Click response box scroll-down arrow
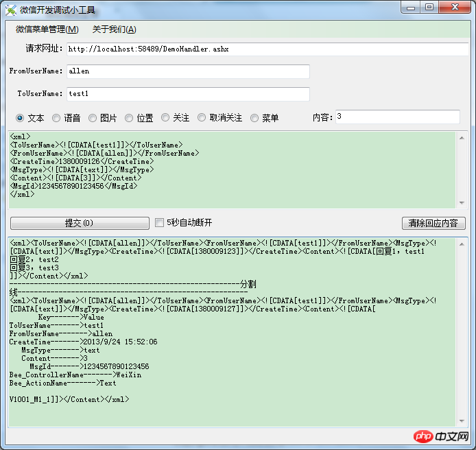This screenshot has height=450, width=476. click(462, 421)
